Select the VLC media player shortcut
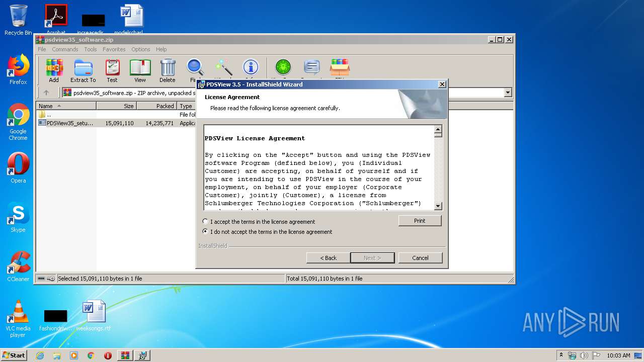This screenshot has height=362, width=644. (x=18, y=319)
